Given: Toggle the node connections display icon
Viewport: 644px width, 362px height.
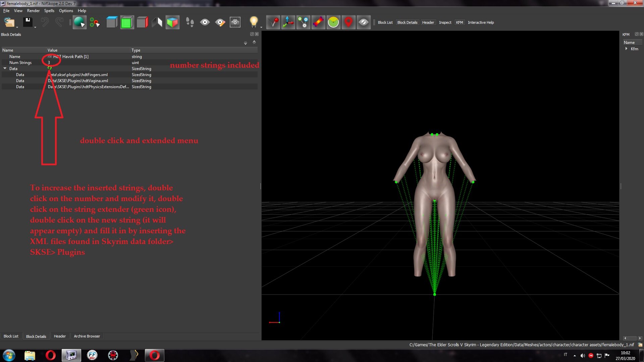Looking at the screenshot, I should pos(303,22).
